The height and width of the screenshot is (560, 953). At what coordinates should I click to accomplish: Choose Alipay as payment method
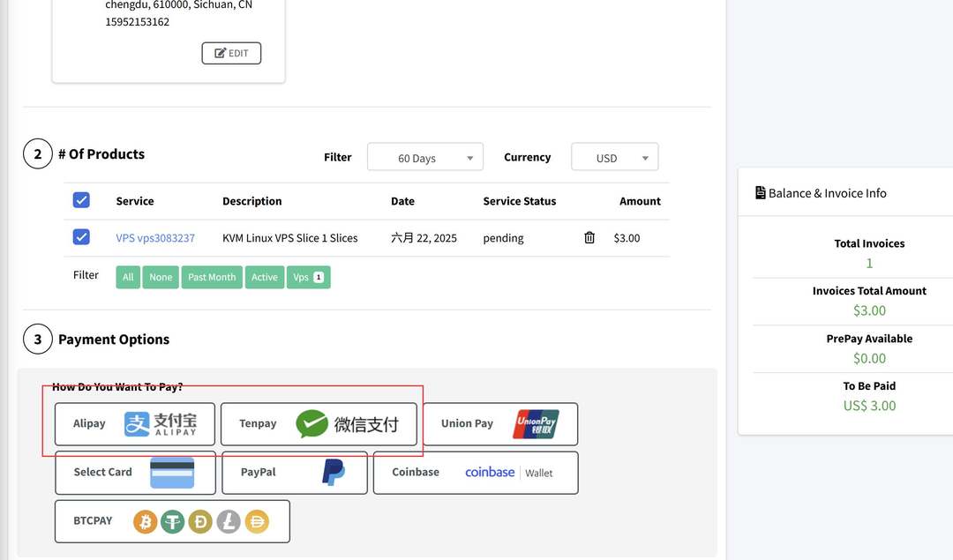tap(135, 424)
